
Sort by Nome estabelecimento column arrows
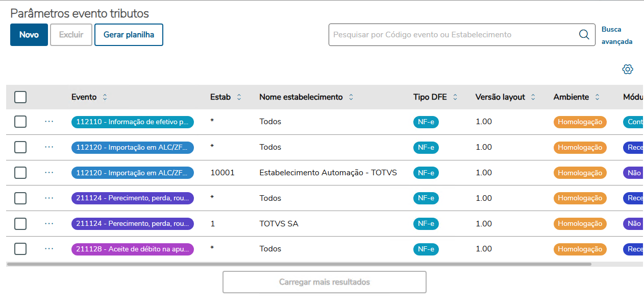coord(351,97)
